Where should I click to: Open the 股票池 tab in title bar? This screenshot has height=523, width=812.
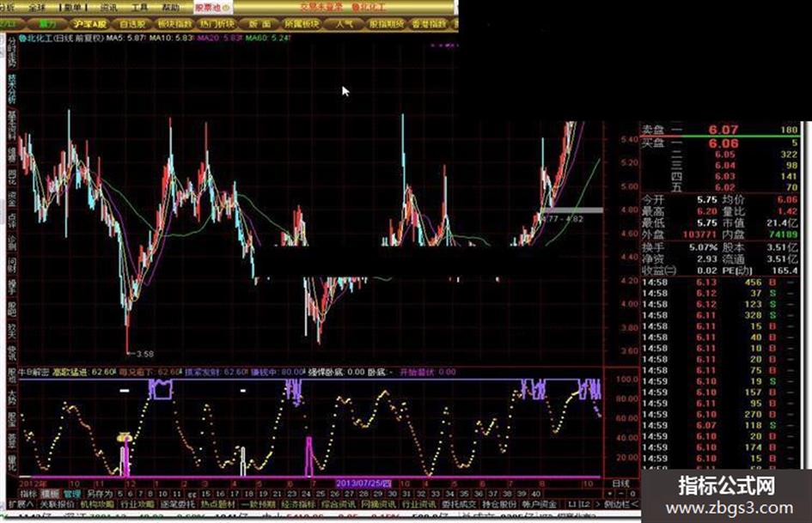click(x=211, y=7)
